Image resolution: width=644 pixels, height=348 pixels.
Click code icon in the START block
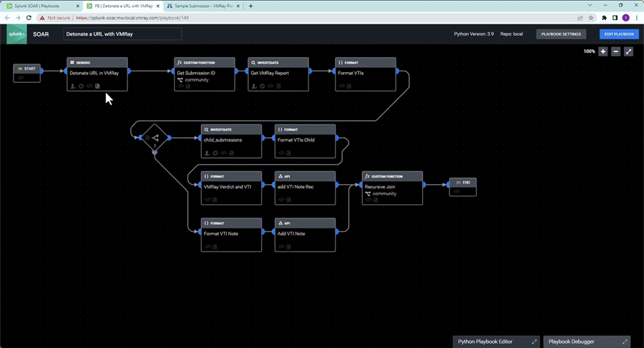coord(21,78)
